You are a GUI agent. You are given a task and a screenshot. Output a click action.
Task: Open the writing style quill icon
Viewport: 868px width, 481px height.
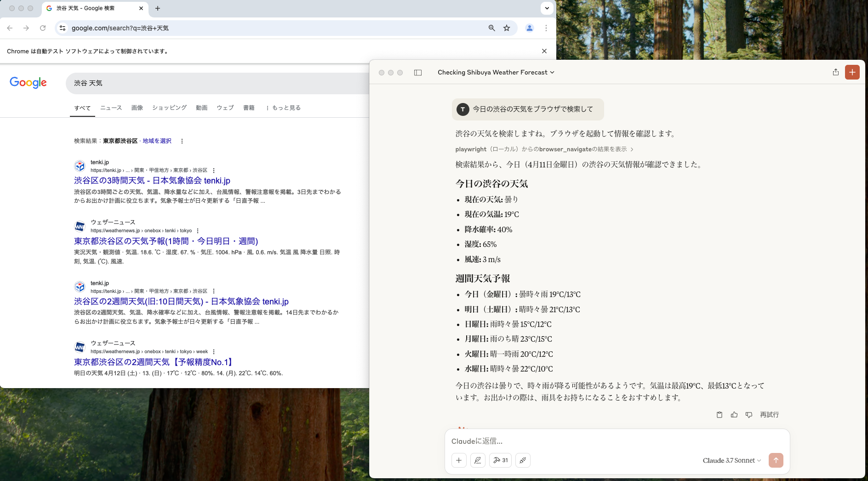pos(478,460)
